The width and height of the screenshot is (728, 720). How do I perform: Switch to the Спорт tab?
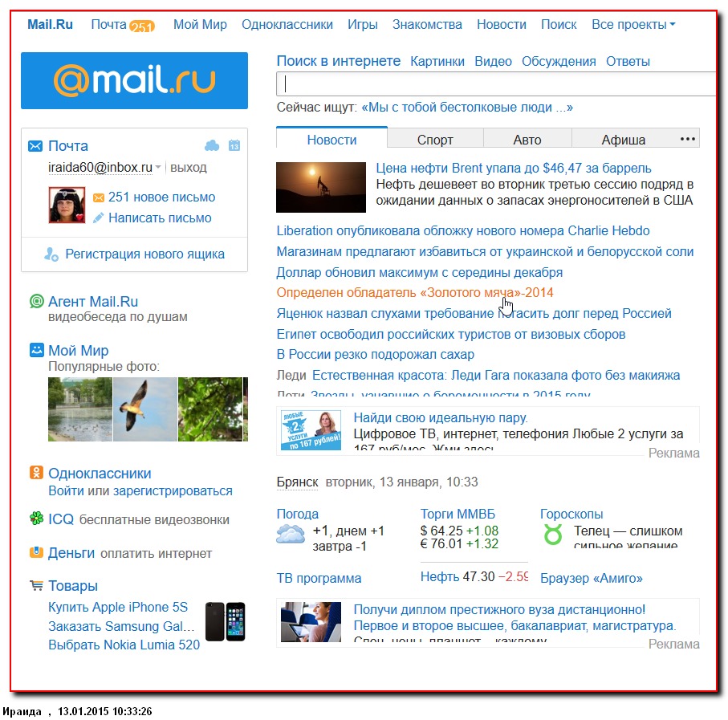click(x=435, y=140)
